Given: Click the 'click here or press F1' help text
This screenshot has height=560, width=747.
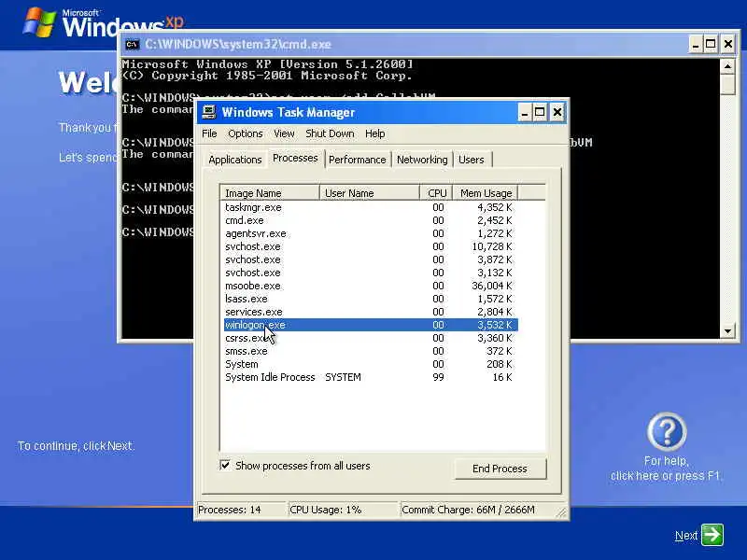Looking at the screenshot, I should click(x=665, y=476).
